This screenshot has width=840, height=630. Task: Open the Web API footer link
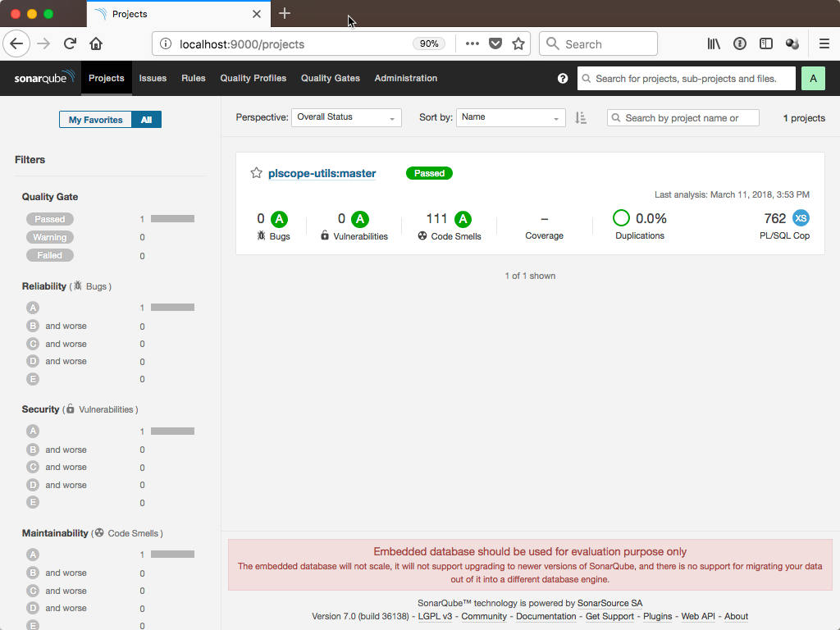pos(698,616)
